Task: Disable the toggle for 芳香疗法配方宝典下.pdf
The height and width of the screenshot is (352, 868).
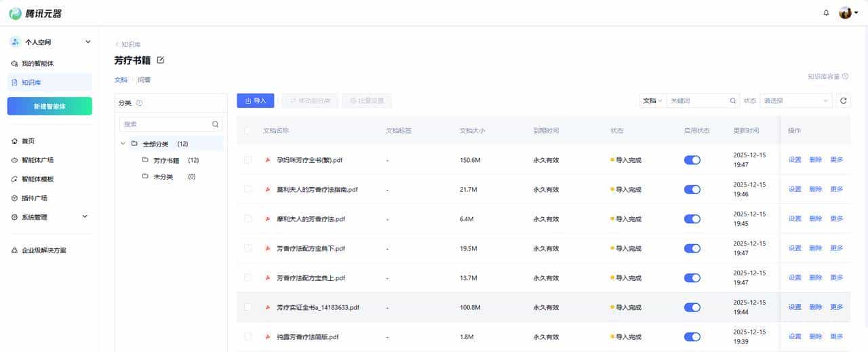Action: [x=692, y=248]
